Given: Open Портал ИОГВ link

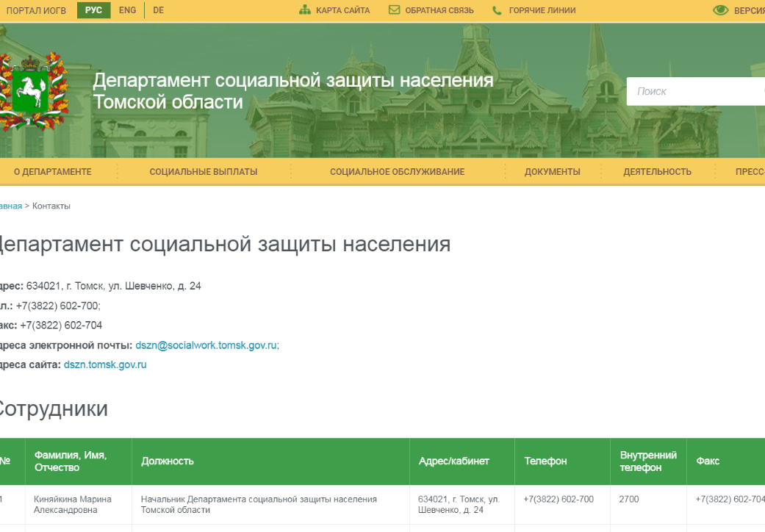Looking at the screenshot, I should [36, 10].
